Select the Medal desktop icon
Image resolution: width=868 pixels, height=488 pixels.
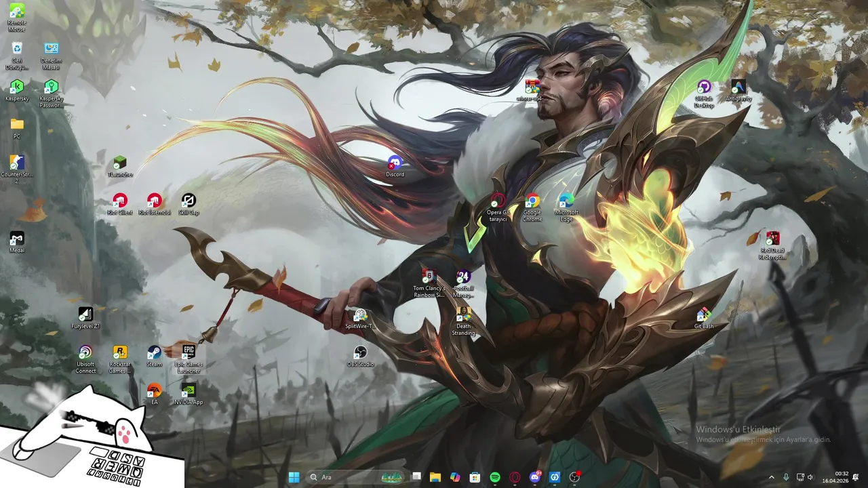click(17, 242)
